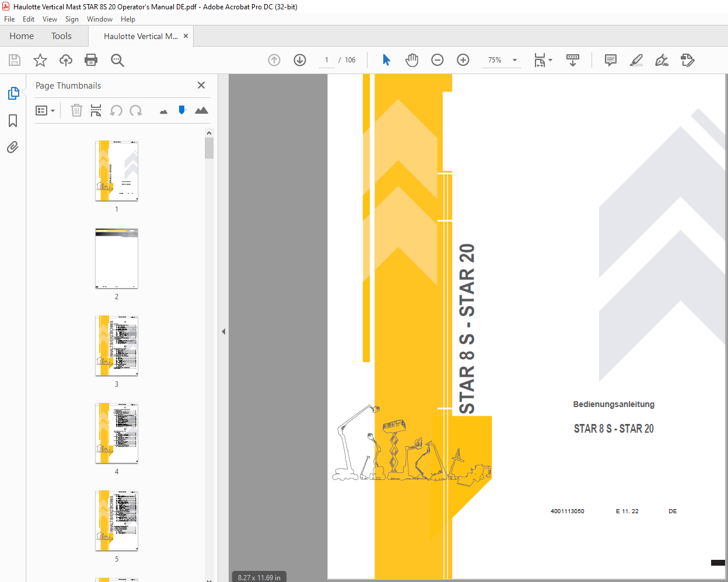The width and height of the screenshot is (728, 582).
Task: Select page 2 thumbnail
Action: tap(117, 258)
